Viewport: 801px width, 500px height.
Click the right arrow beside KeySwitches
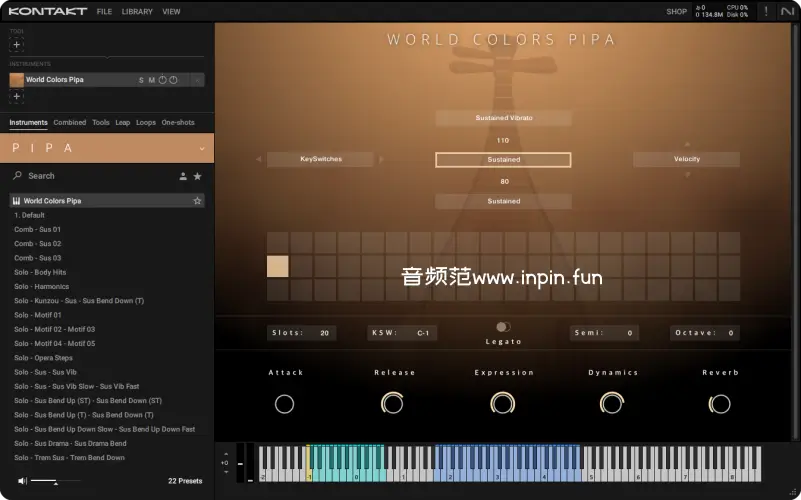[381, 159]
